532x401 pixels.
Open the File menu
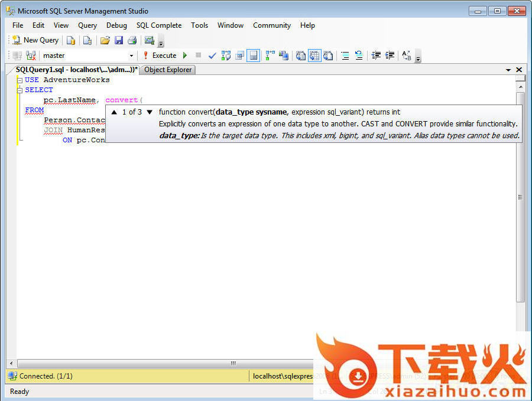[18, 25]
